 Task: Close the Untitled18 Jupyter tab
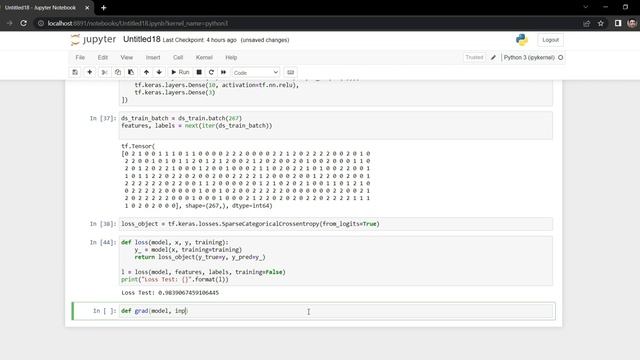87,8
